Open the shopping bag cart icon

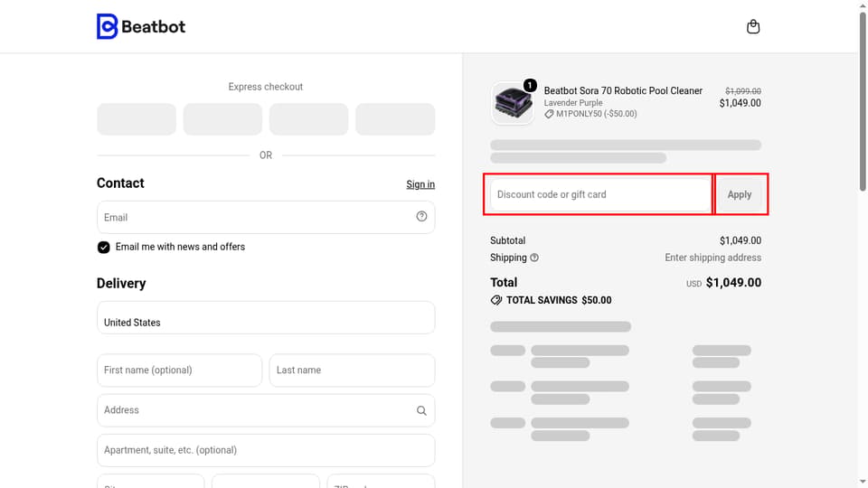(x=753, y=26)
